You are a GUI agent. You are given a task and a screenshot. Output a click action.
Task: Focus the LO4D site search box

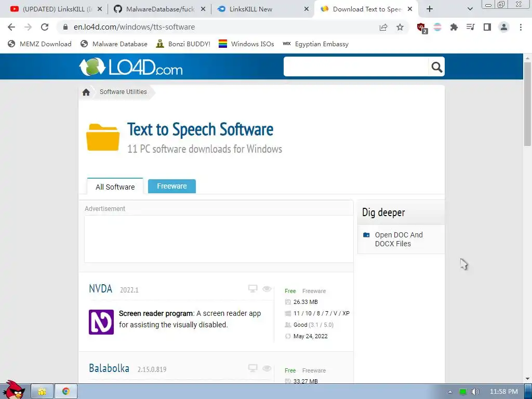pos(356,67)
